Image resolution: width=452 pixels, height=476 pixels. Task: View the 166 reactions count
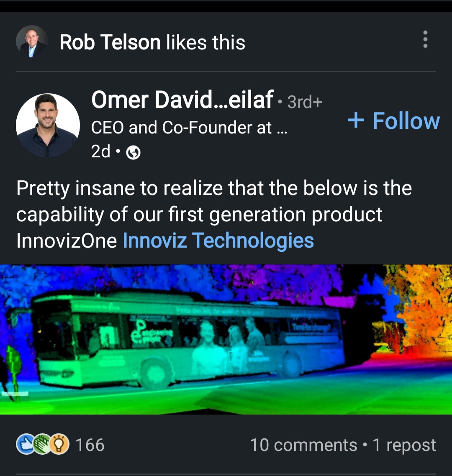(x=90, y=445)
